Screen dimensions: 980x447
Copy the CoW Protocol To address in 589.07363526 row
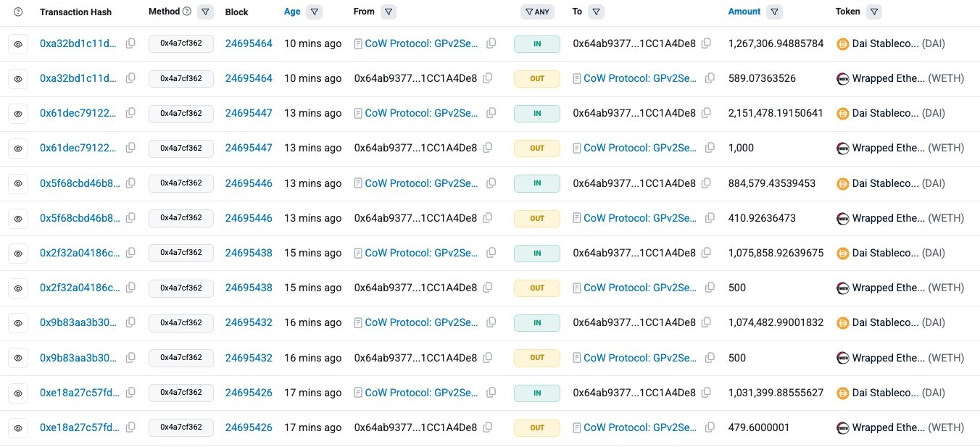coord(710,78)
